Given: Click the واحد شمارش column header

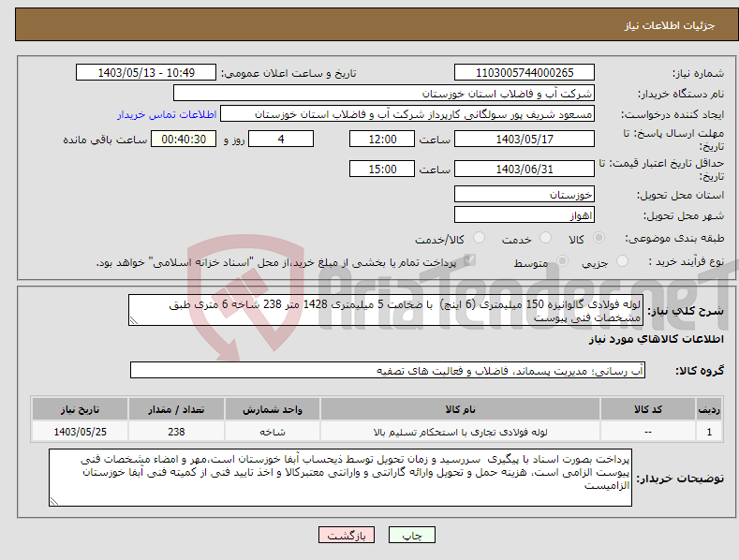Looking at the screenshot, I should click(273, 409).
